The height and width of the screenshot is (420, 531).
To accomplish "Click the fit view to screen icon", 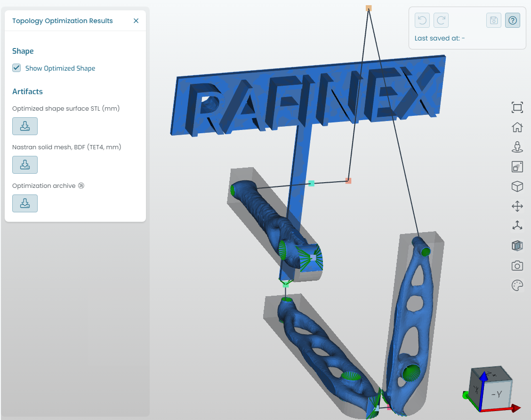I will [x=517, y=108].
